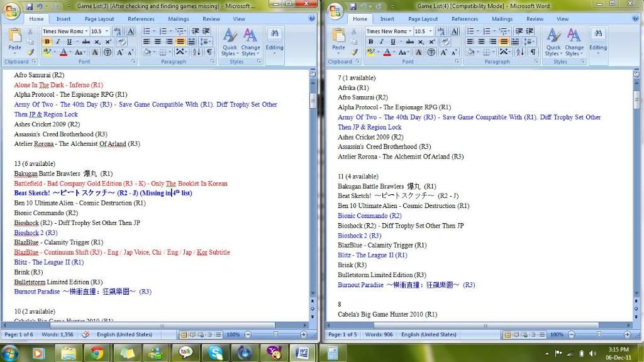Image resolution: width=644 pixels, height=362 pixels.
Task: Click Format Painter in the left window
Action: point(30,52)
